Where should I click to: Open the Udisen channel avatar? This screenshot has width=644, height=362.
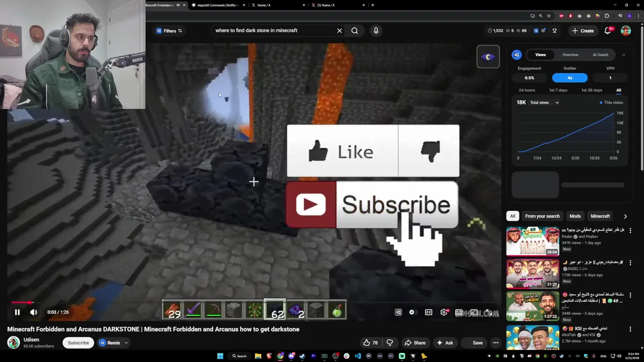point(14,342)
